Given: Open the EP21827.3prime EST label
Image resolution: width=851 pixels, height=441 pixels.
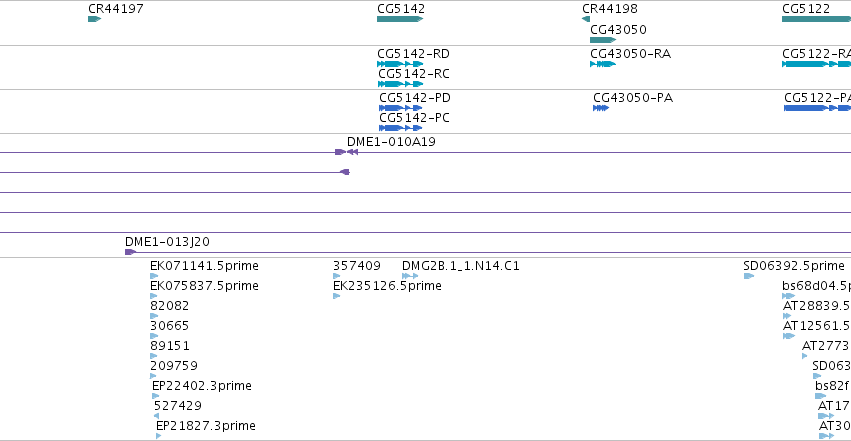Looking at the screenshot, I should click(205, 426).
